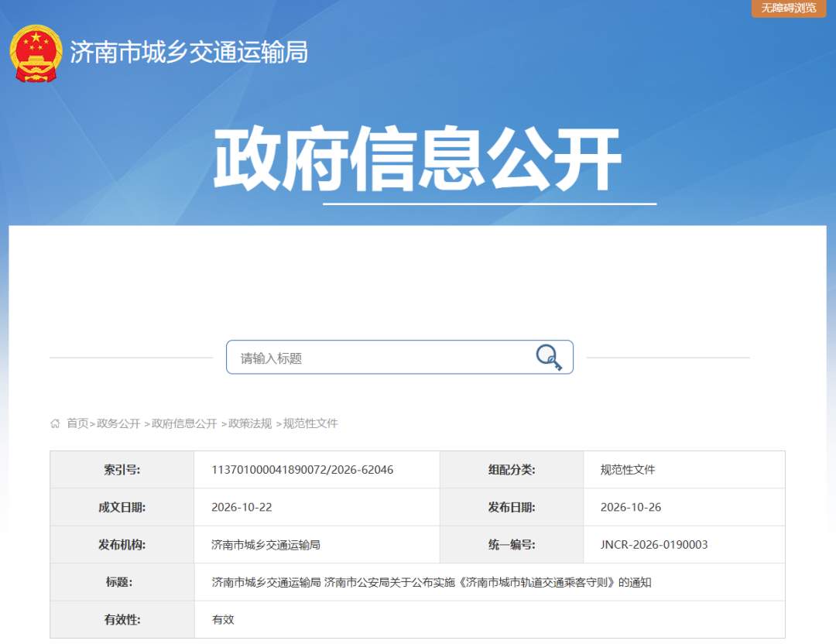Select 统一编号 value JNCR-2026-0190003
836x644 pixels.
(654, 544)
